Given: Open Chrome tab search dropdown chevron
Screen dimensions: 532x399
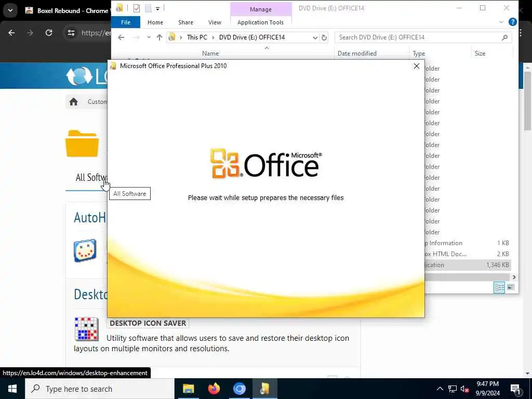Looking at the screenshot, I should click(10, 10).
